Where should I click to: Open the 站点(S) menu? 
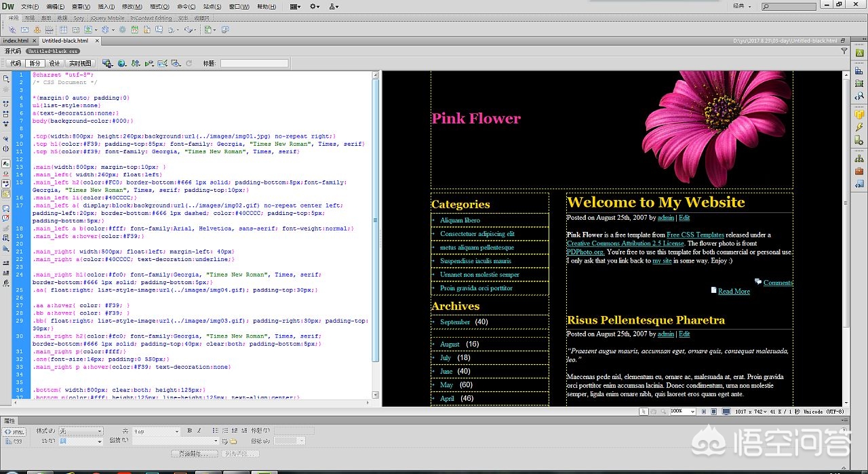click(x=212, y=6)
